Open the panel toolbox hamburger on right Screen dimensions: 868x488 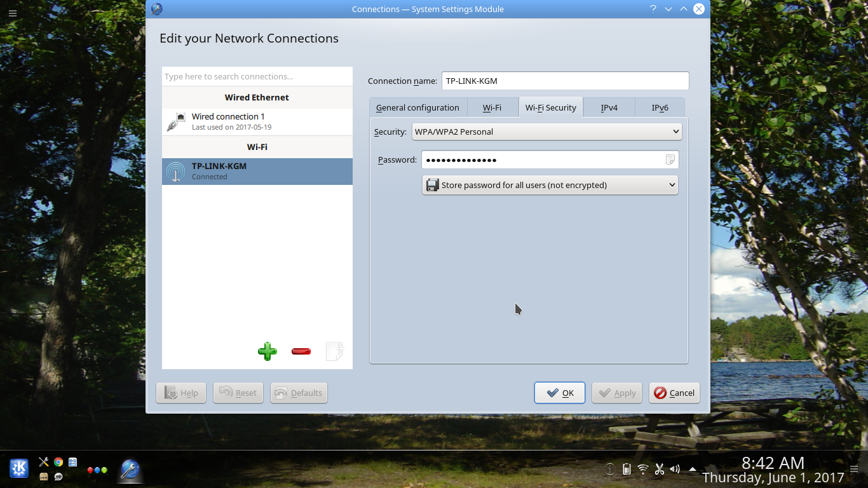click(x=854, y=470)
